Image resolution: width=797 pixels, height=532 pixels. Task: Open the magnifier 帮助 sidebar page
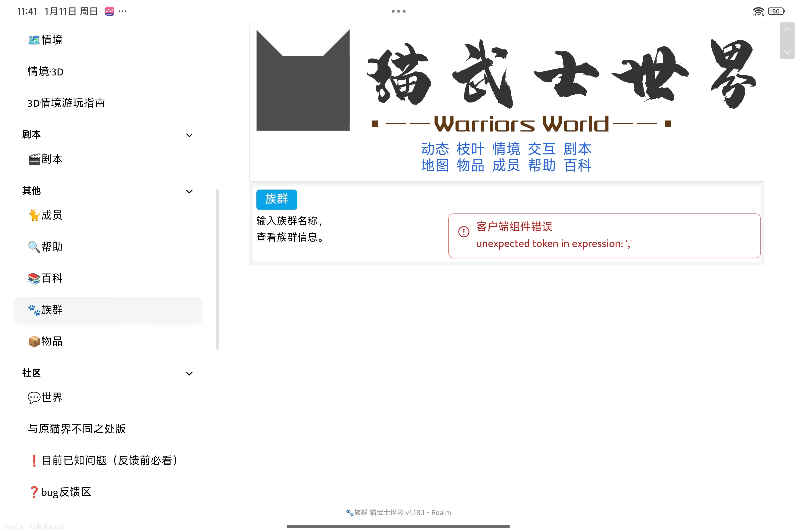[x=46, y=247]
